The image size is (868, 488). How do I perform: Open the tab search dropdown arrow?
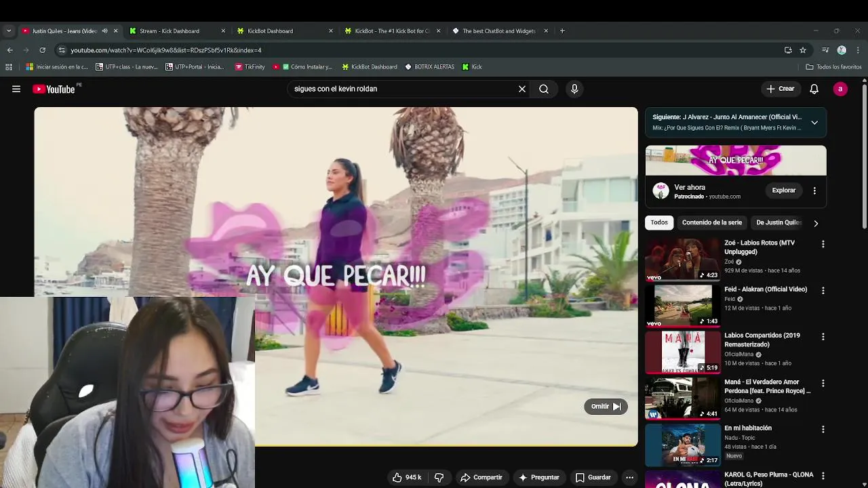(9, 30)
